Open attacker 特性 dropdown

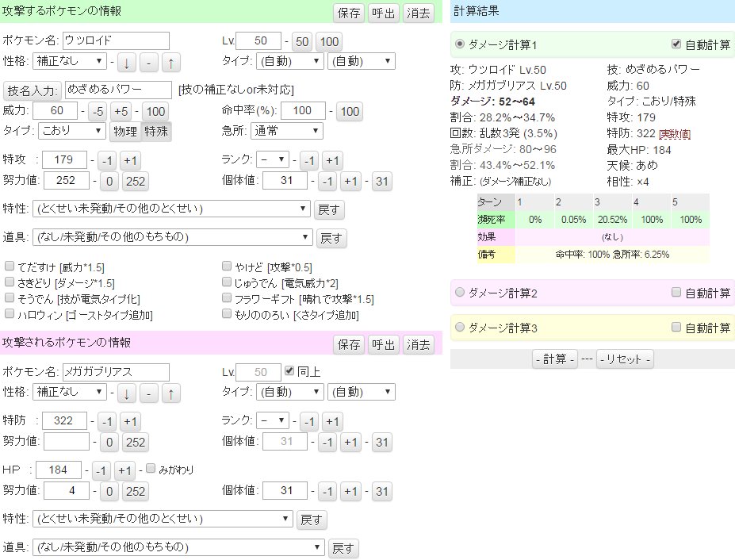click(171, 209)
